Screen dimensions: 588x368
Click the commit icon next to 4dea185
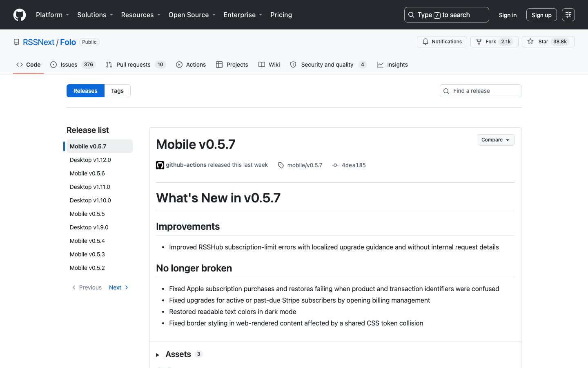(x=335, y=165)
